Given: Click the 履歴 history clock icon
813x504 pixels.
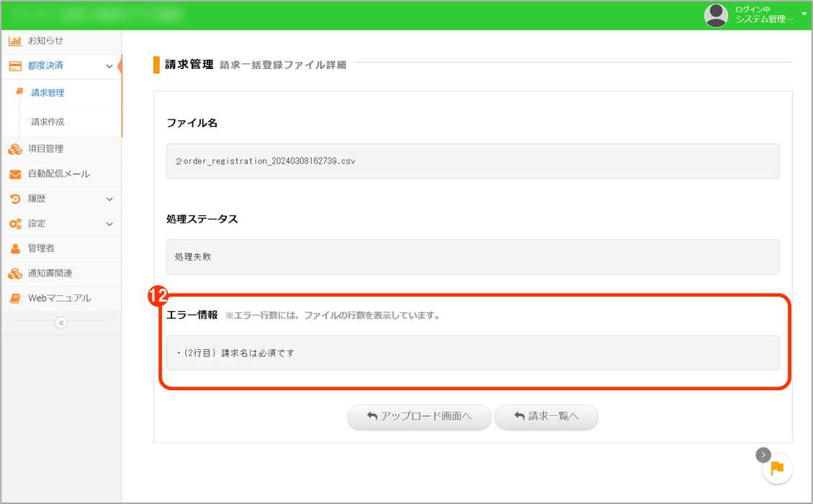Looking at the screenshot, I should tap(14, 199).
